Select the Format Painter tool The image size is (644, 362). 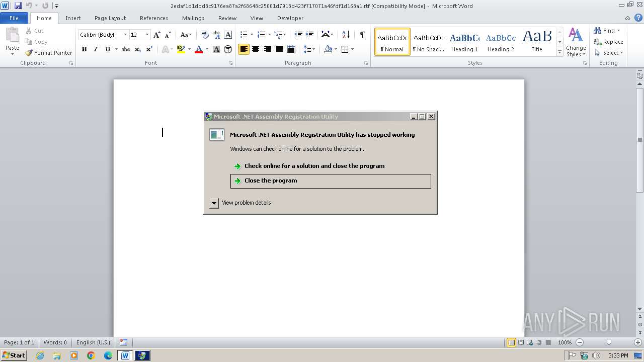(x=49, y=53)
